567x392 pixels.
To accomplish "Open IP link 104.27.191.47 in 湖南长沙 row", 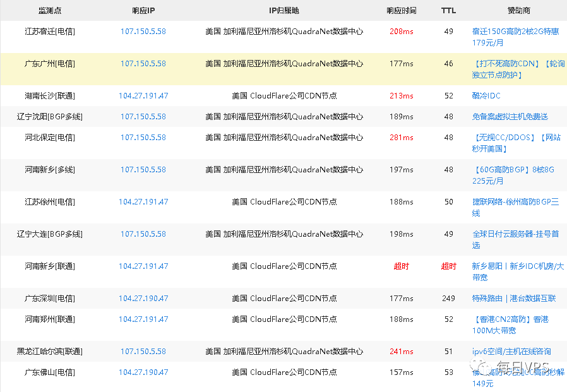I will pos(143,97).
